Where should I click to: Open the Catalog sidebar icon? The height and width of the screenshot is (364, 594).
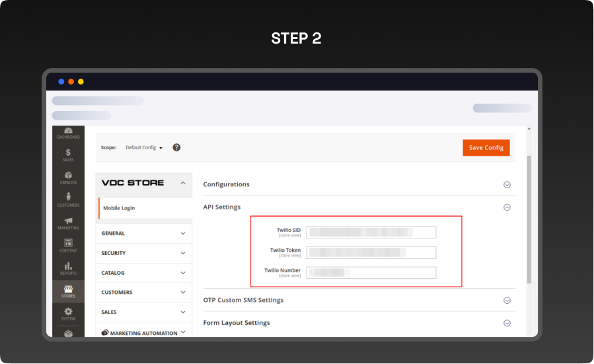68,178
